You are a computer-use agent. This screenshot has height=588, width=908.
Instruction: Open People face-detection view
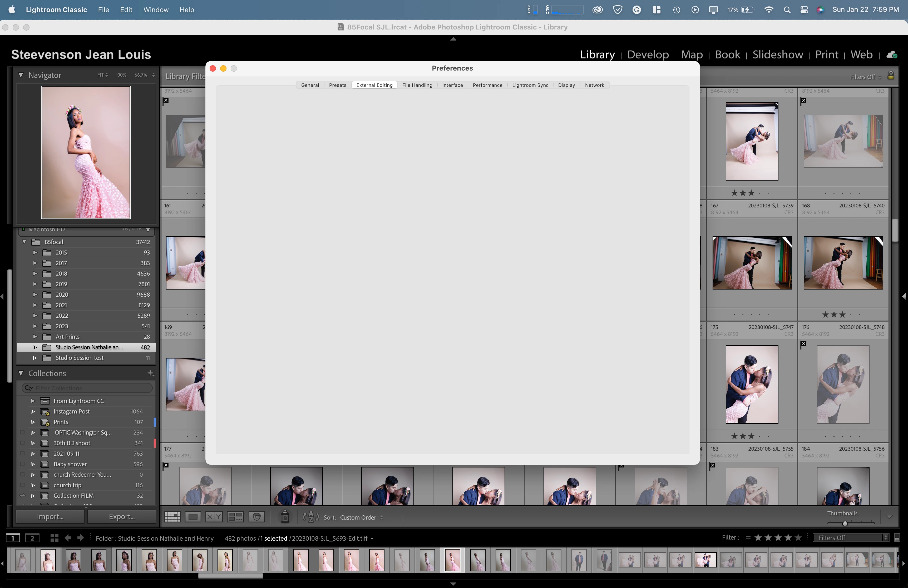coord(256,517)
